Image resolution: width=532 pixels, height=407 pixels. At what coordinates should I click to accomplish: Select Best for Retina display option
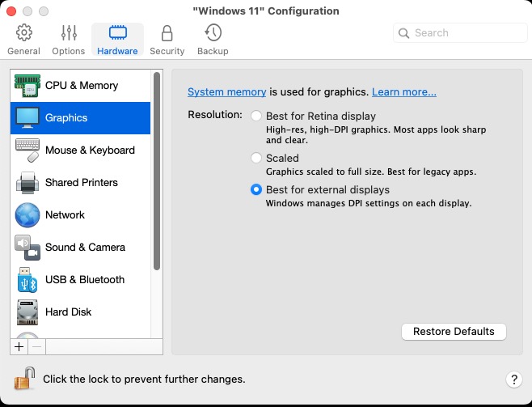(256, 116)
